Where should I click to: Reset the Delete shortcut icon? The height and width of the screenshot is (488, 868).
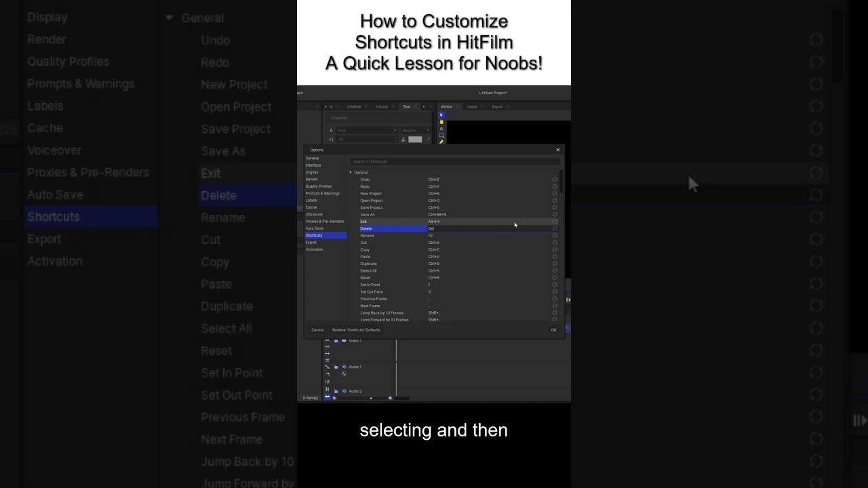555,228
